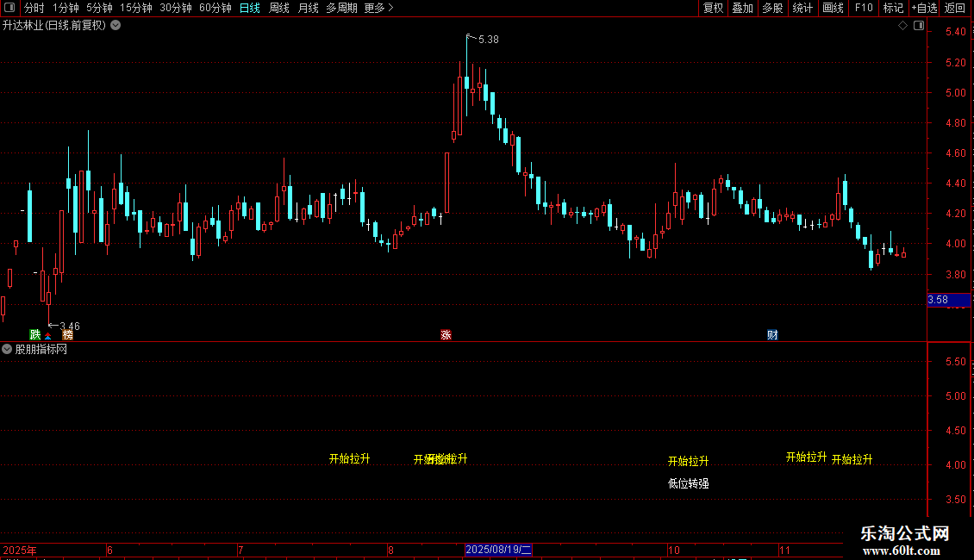The image size is (974, 560).
Task: Click the diamond icon above the chart
Action: 902,26
